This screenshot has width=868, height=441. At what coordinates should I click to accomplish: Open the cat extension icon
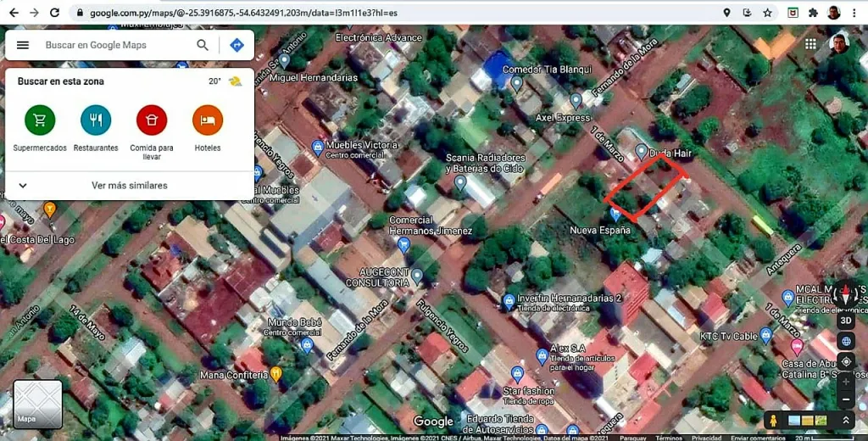click(793, 13)
